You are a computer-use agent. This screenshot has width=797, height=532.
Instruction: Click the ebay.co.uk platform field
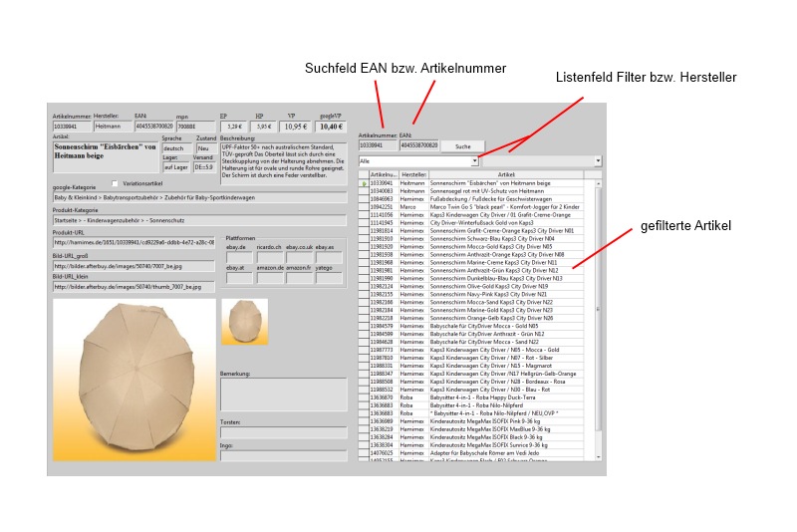tap(300, 257)
